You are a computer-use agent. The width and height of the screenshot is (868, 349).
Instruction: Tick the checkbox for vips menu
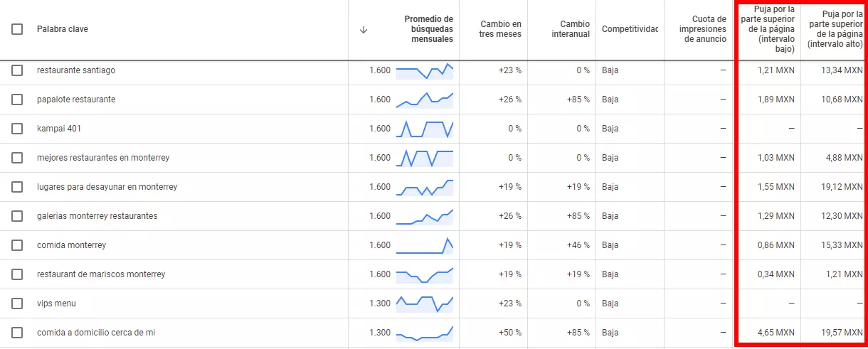pos(17,304)
